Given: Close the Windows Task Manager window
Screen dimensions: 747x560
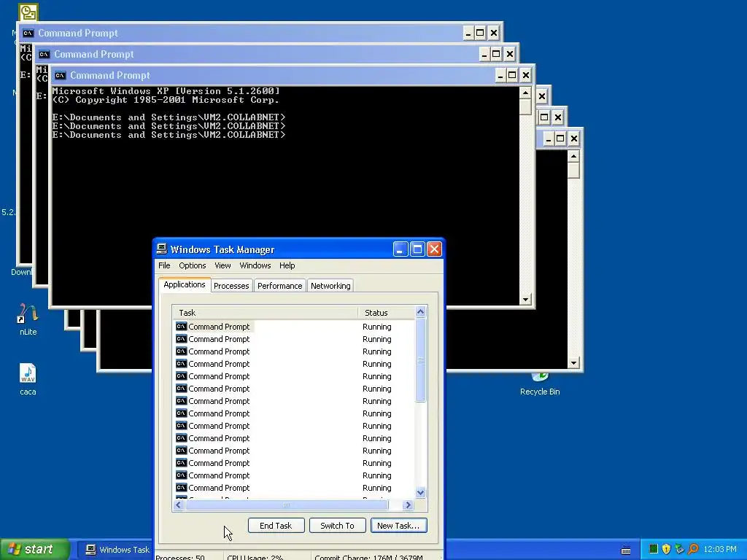Looking at the screenshot, I should (x=434, y=249).
